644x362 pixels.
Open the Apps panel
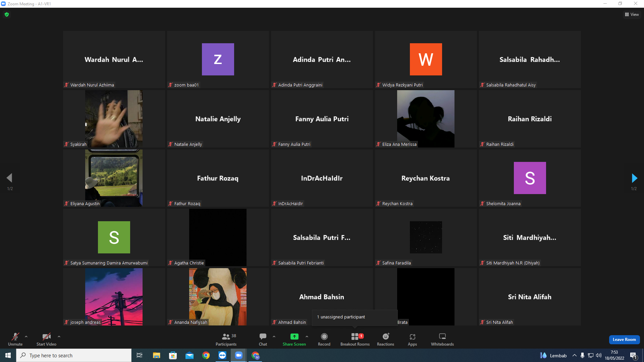click(x=412, y=339)
